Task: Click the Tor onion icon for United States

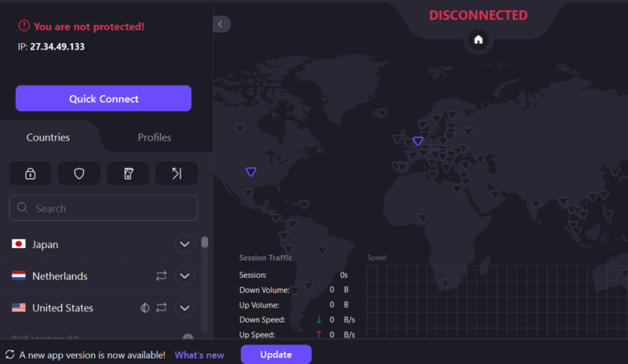Action: [145, 308]
